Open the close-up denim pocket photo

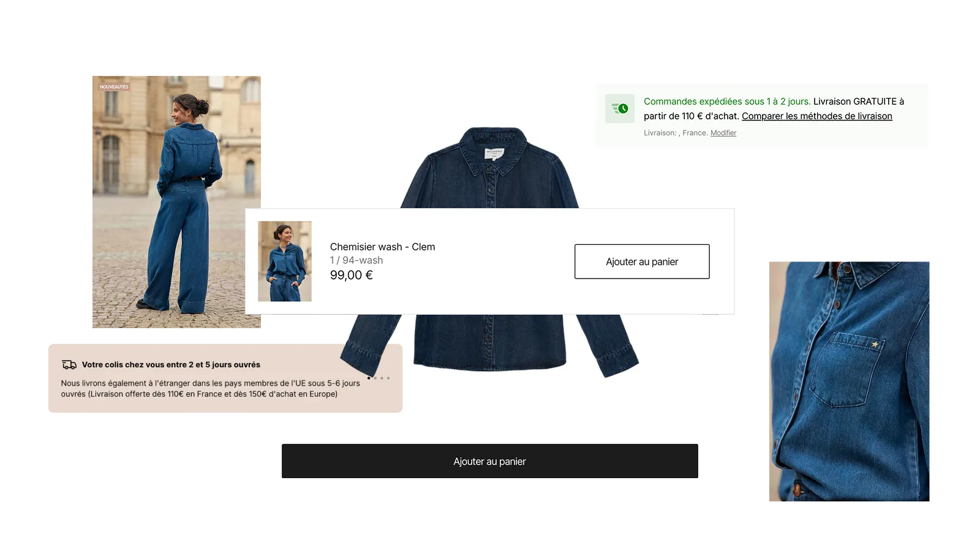(849, 381)
